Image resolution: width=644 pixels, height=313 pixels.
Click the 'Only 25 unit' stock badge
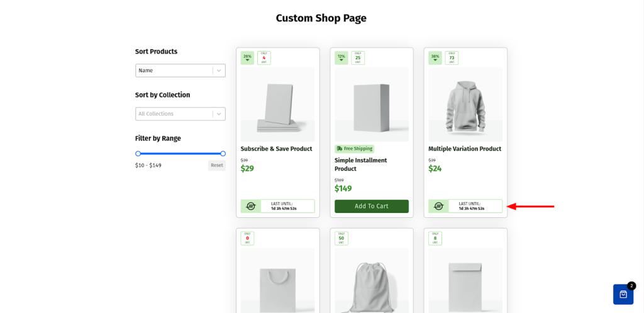coord(358,58)
